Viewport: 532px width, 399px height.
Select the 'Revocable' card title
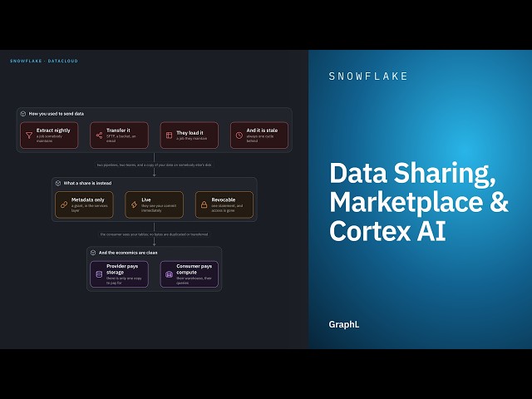224,199
